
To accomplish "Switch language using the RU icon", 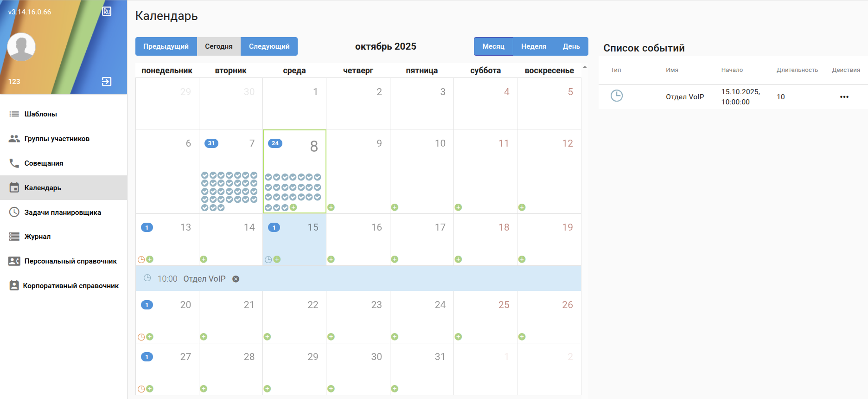I will click(x=107, y=12).
